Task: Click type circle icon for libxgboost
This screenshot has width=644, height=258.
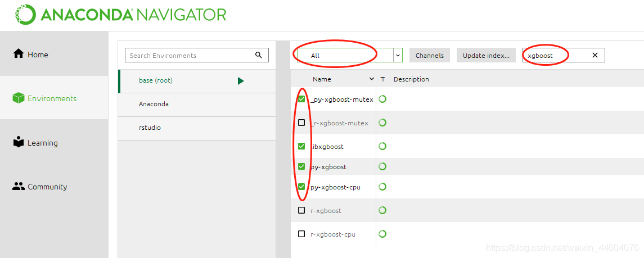Action: pyautogui.click(x=382, y=146)
